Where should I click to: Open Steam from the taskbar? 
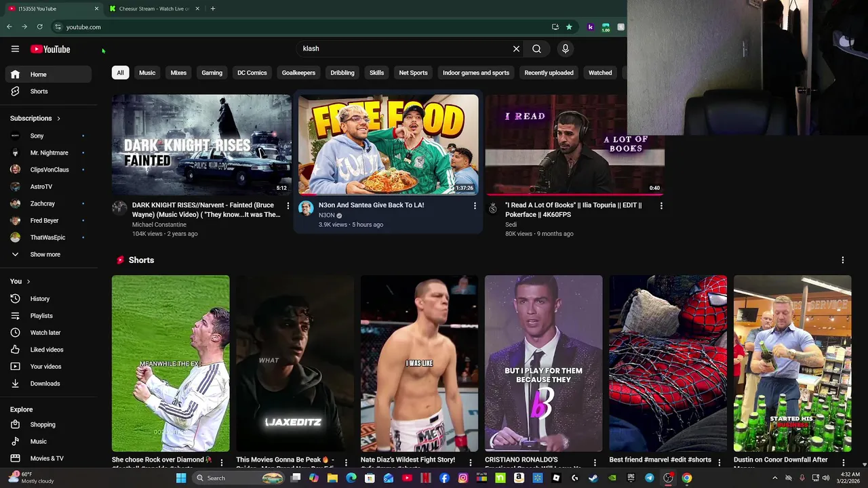coord(593,478)
